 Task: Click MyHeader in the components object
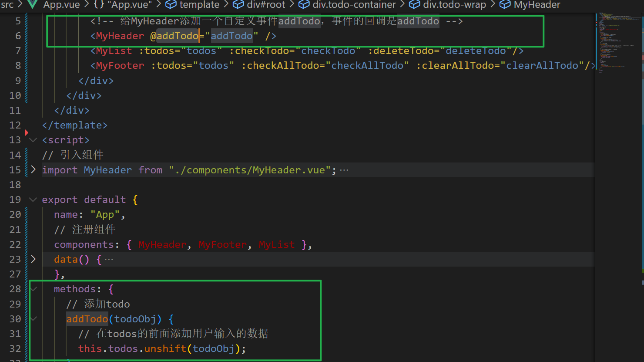(162, 244)
